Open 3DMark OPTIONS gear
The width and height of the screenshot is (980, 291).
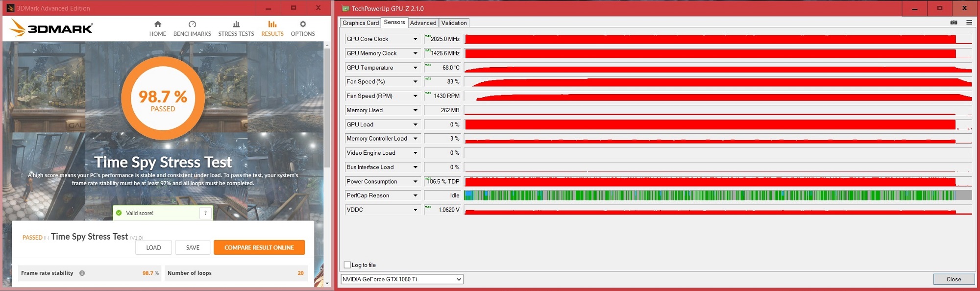coord(303,28)
